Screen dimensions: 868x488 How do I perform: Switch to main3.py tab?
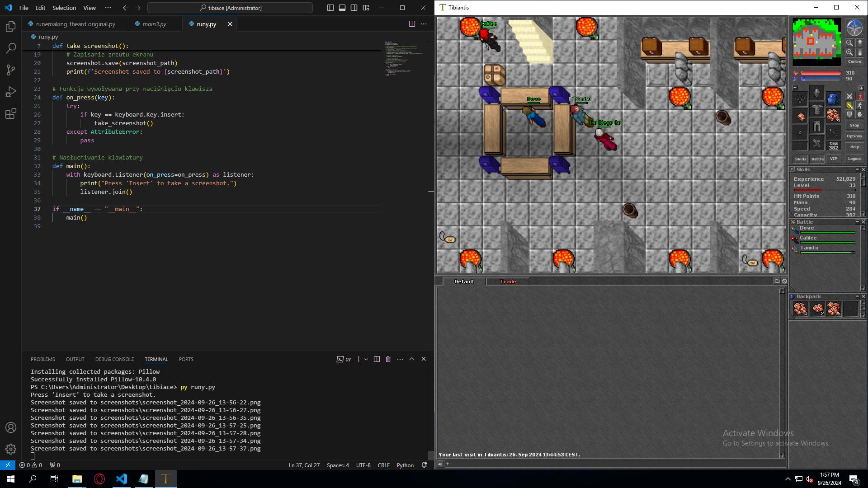pyautogui.click(x=155, y=24)
